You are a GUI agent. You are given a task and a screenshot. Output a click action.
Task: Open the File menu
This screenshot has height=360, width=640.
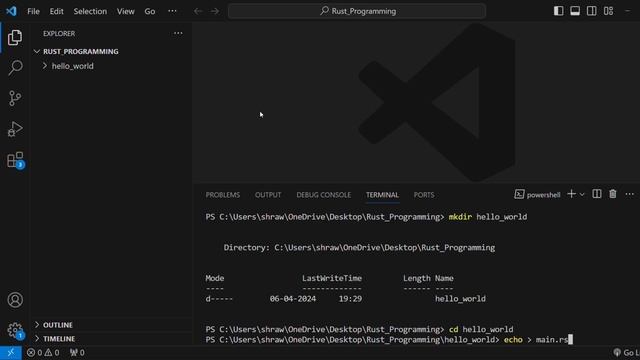coord(33,11)
